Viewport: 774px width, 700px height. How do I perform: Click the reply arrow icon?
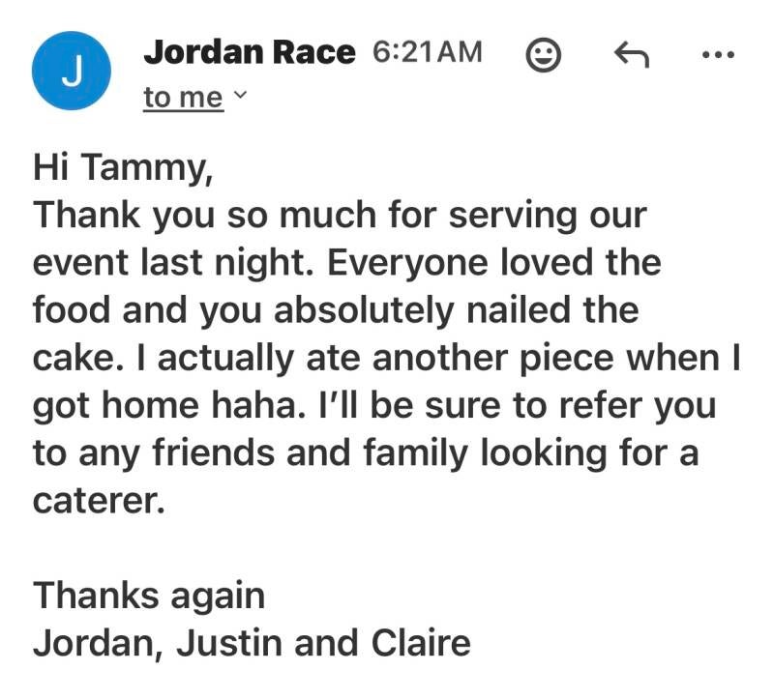click(632, 55)
